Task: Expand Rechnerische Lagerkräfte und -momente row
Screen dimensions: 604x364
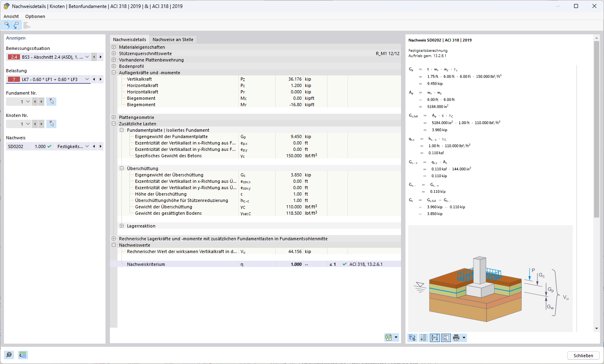Action: (113, 239)
